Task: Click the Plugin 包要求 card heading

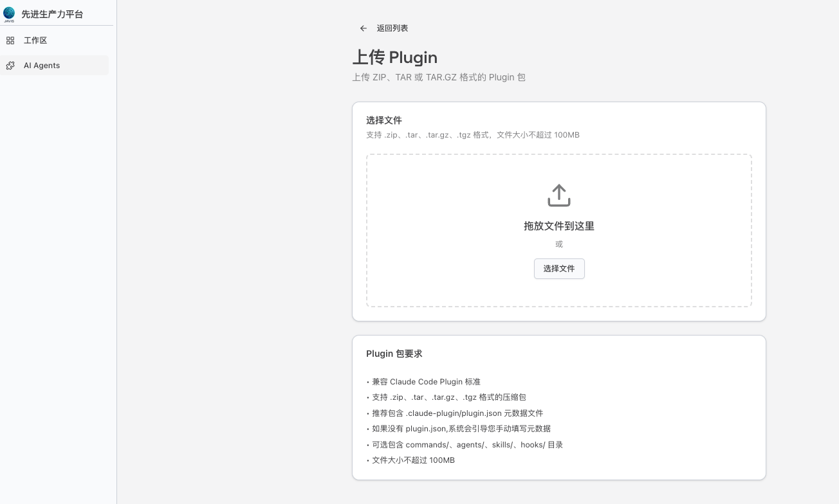Action: 394,354
